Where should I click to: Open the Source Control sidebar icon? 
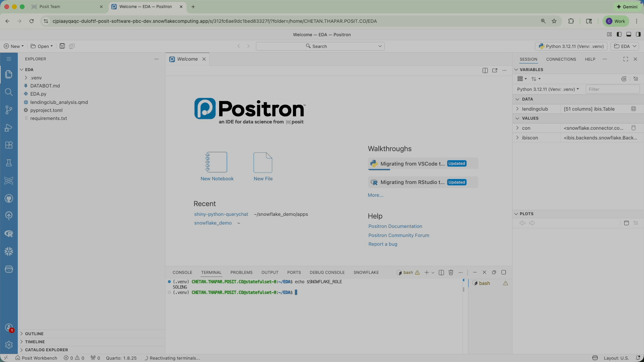(x=9, y=110)
